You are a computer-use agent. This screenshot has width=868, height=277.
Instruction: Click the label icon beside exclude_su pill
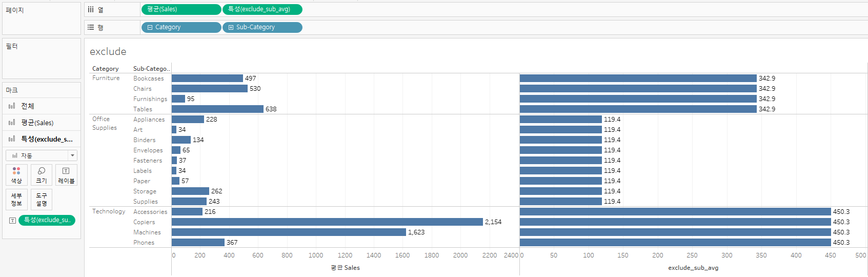pyautogui.click(x=12, y=220)
